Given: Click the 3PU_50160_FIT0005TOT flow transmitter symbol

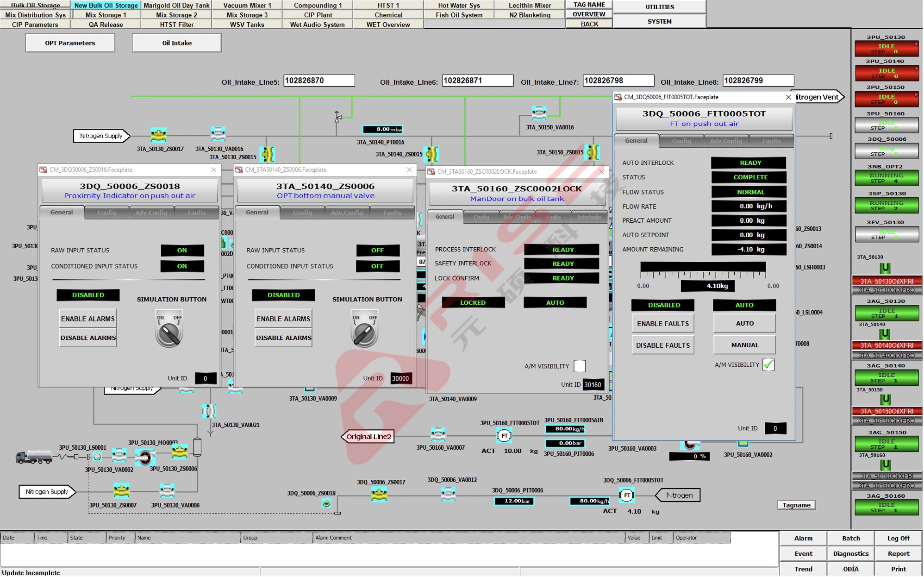Looking at the screenshot, I should coord(505,436).
